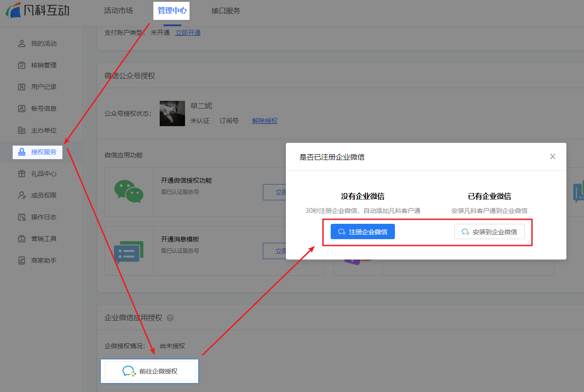This screenshot has width=584, height=392.
Task: Click the 安装到企业微信 button
Action: click(489, 231)
